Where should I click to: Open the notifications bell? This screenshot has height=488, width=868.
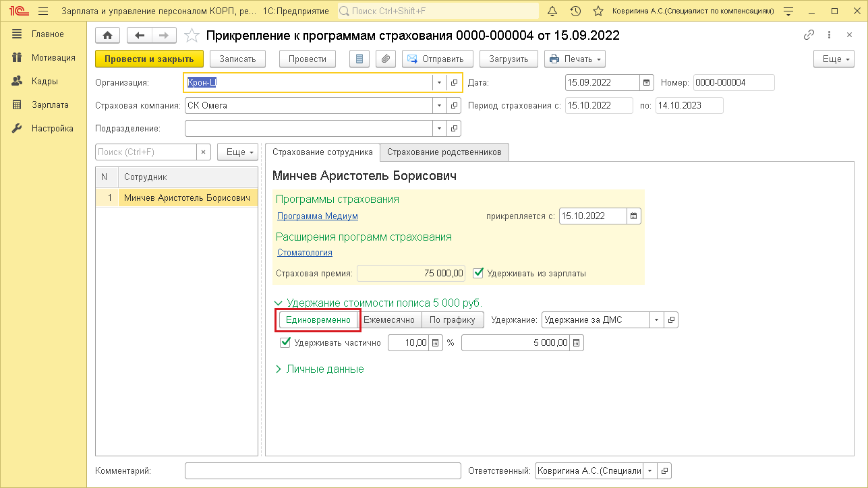[553, 11]
